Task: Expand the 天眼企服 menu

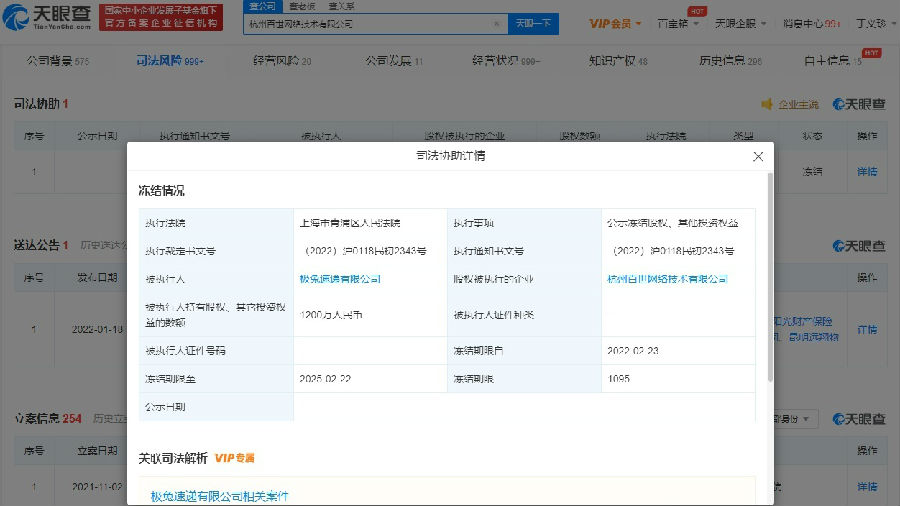Action: tap(740, 24)
